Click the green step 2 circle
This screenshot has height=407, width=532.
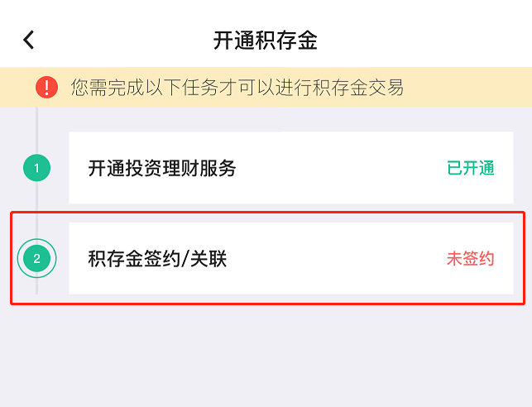[36, 259]
